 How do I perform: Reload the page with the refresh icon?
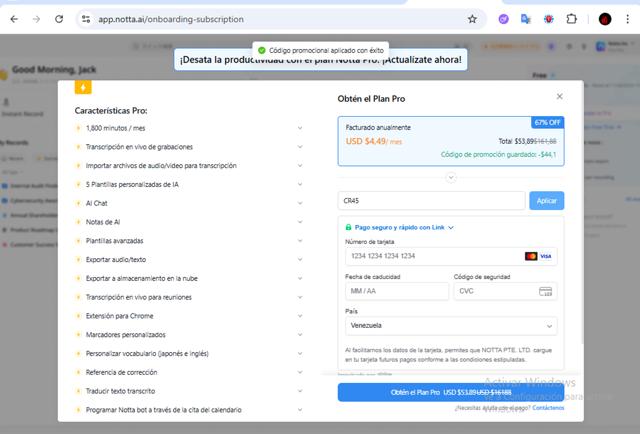point(59,19)
